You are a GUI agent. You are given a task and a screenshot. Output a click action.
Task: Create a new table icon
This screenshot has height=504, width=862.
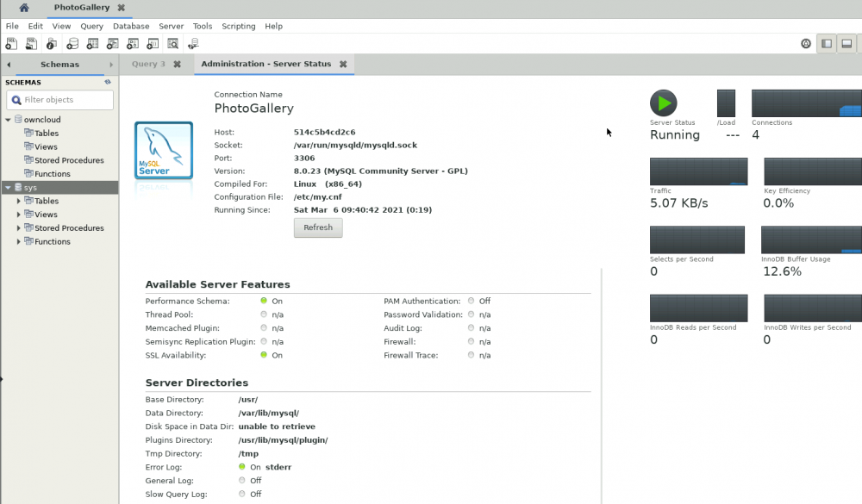[x=92, y=43]
